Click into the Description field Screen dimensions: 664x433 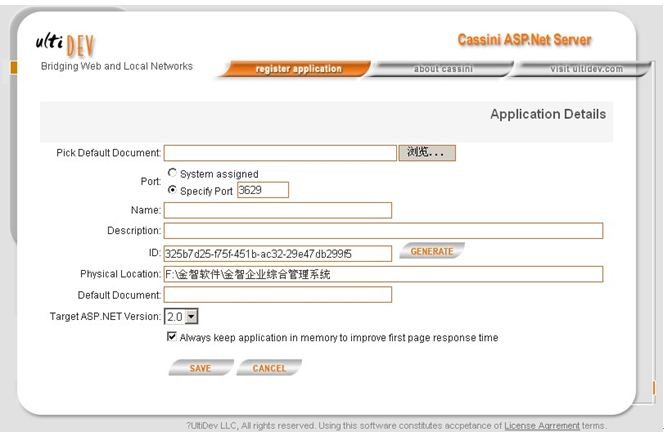(383, 231)
